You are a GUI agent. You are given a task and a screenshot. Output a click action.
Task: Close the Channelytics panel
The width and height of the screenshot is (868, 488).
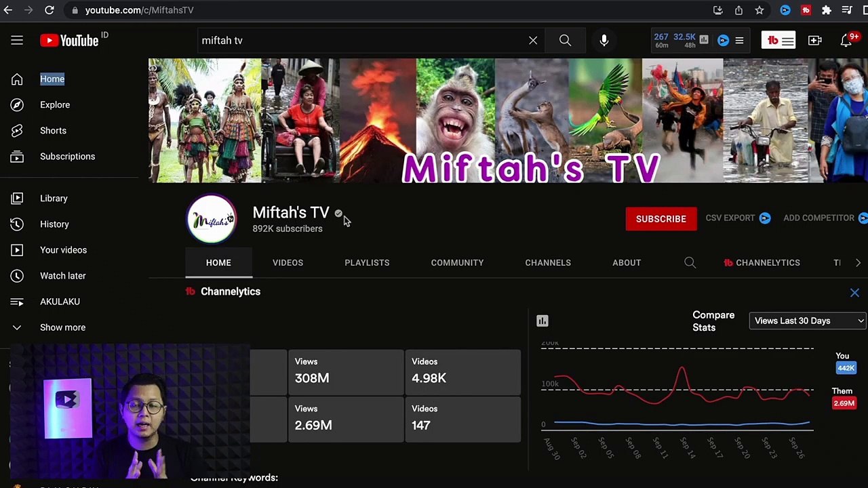[x=854, y=293]
